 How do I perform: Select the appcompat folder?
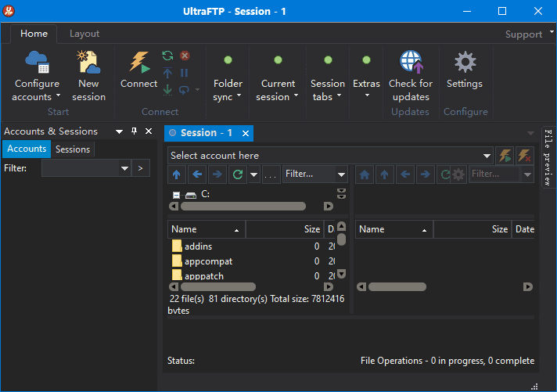coord(208,261)
